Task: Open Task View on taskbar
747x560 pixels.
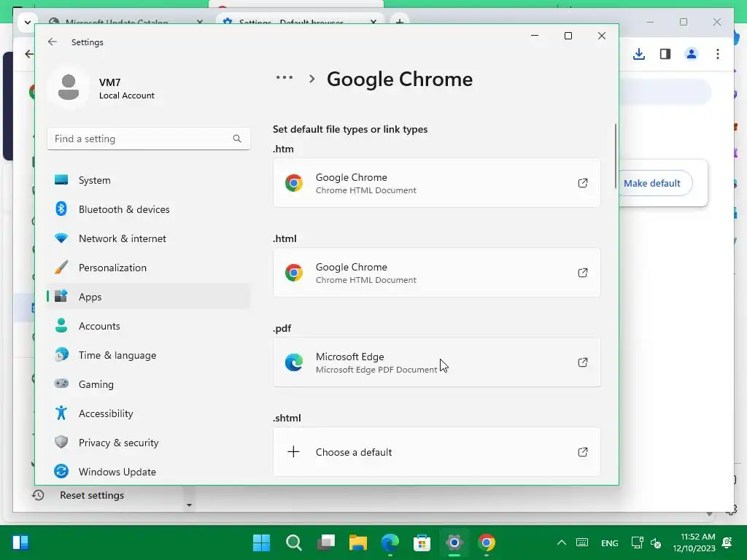Action: [326, 542]
